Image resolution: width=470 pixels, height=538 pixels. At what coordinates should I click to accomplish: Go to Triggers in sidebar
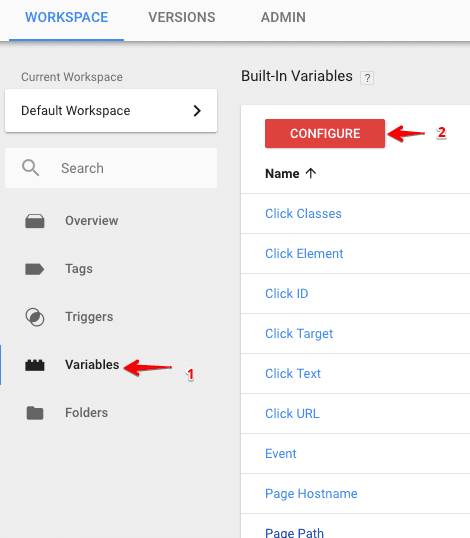click(89, 317)
